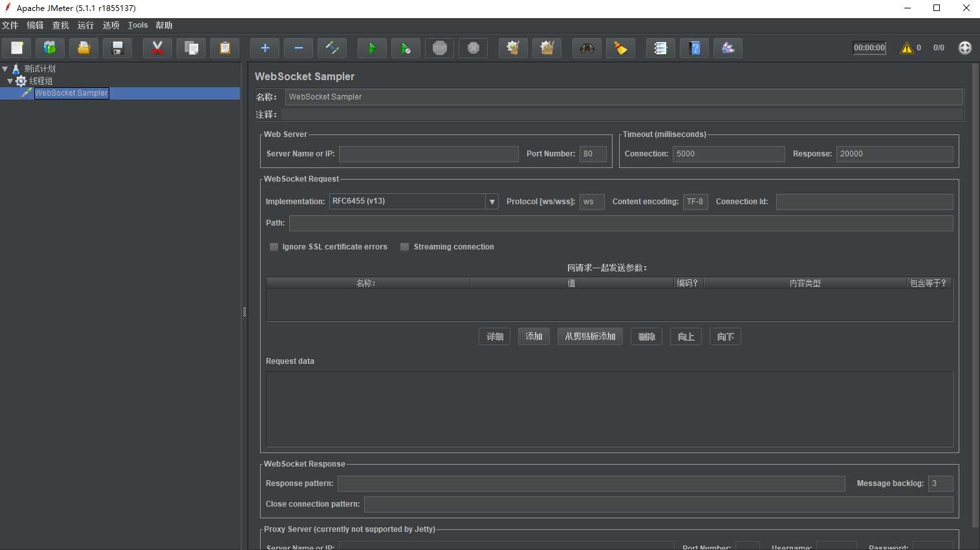Click the Content encoding field
Viewport: 980px width, 550px height.
click(x=696, y=202)
